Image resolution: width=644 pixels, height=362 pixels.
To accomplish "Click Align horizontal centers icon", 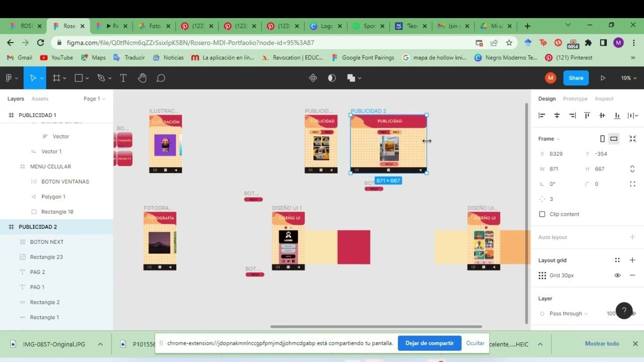I will coord(557,116).
